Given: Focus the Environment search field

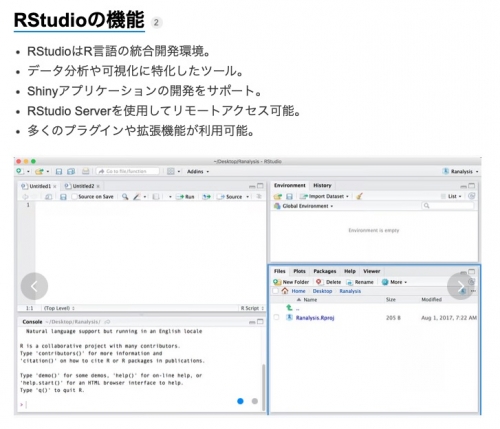Looking at the screenshot, I should click(448, 206).
